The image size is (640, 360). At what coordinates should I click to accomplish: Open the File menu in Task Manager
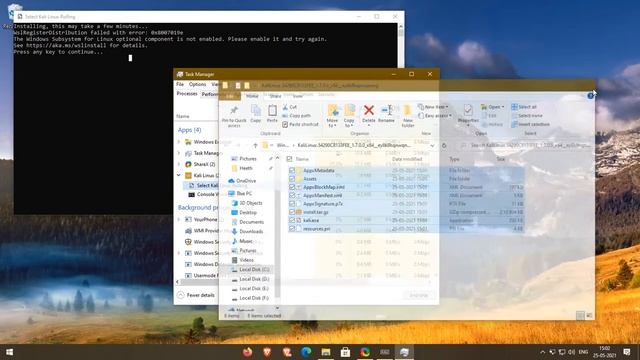pos(180,84)
